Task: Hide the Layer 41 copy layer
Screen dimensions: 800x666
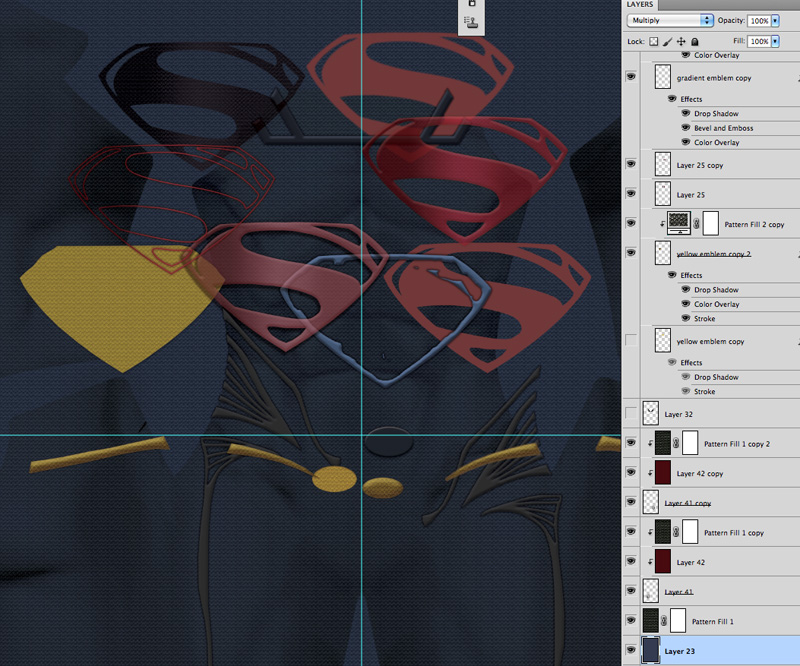Action: (631, 502)
